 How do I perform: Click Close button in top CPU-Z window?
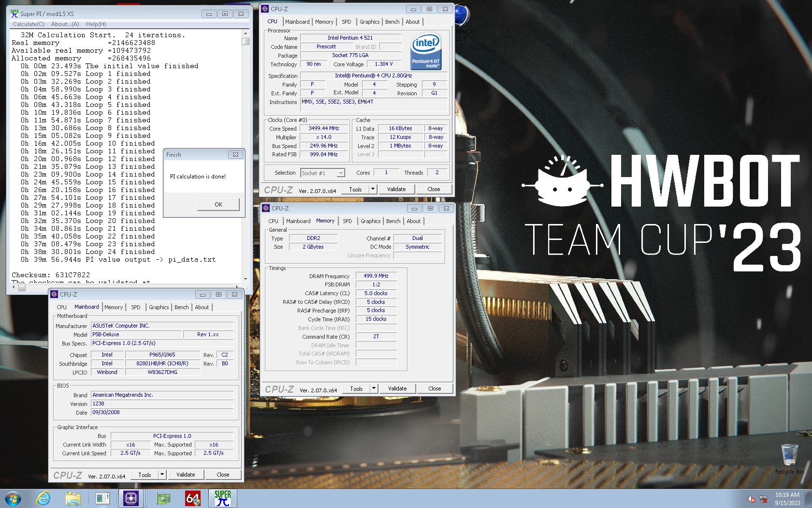coord(434,189)
